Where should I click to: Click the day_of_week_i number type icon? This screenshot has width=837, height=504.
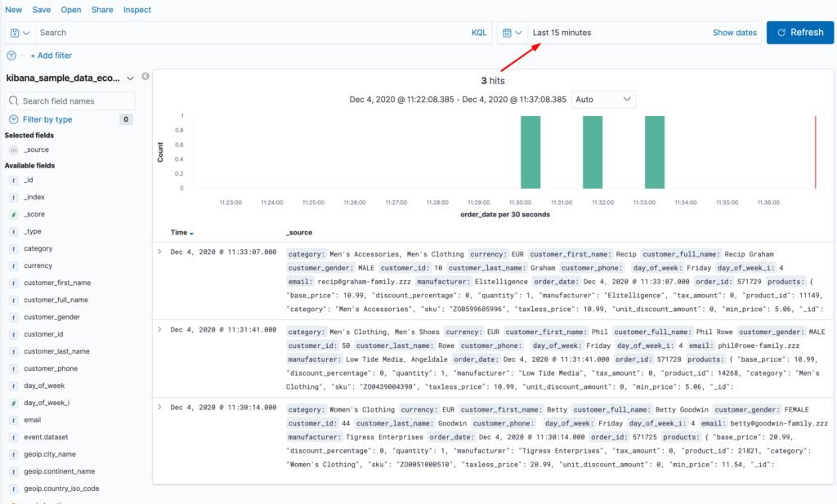(13, 403)
